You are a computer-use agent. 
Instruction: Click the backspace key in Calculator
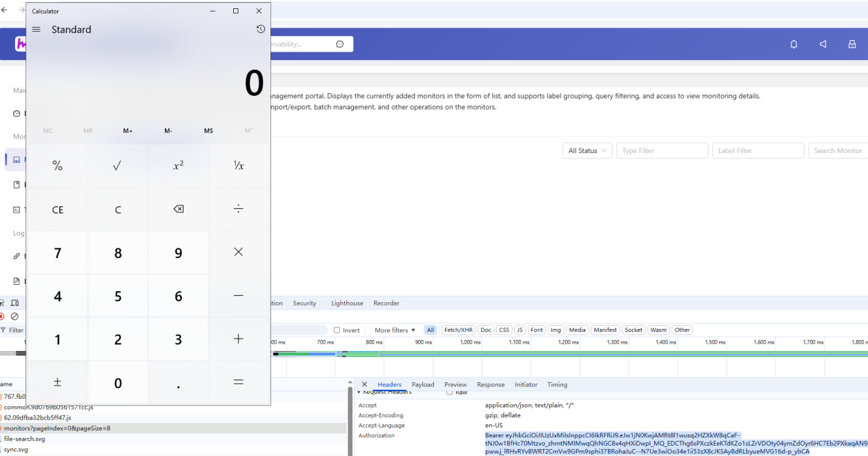click(178, 209)
